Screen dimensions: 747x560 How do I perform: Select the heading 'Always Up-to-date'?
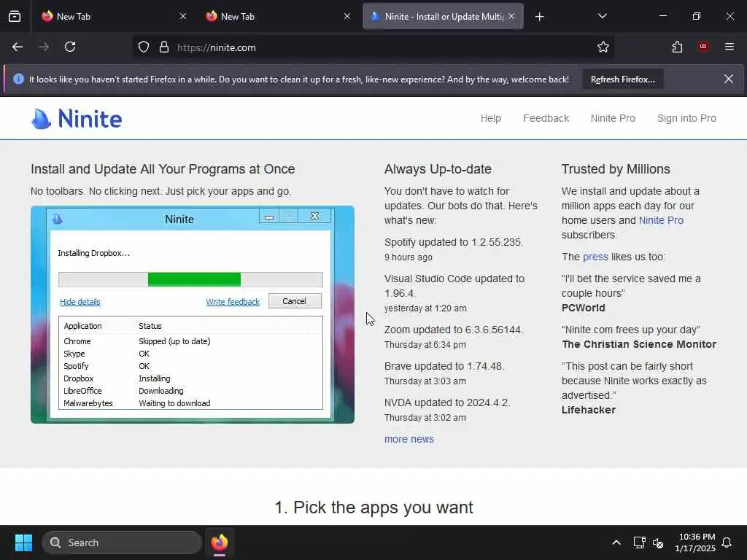(438, 169)
